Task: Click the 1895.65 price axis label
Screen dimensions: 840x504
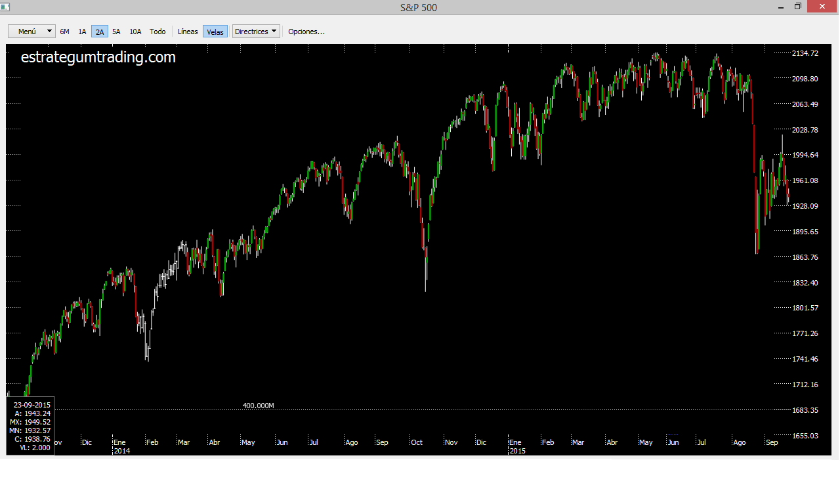Action: coord(806,232)
